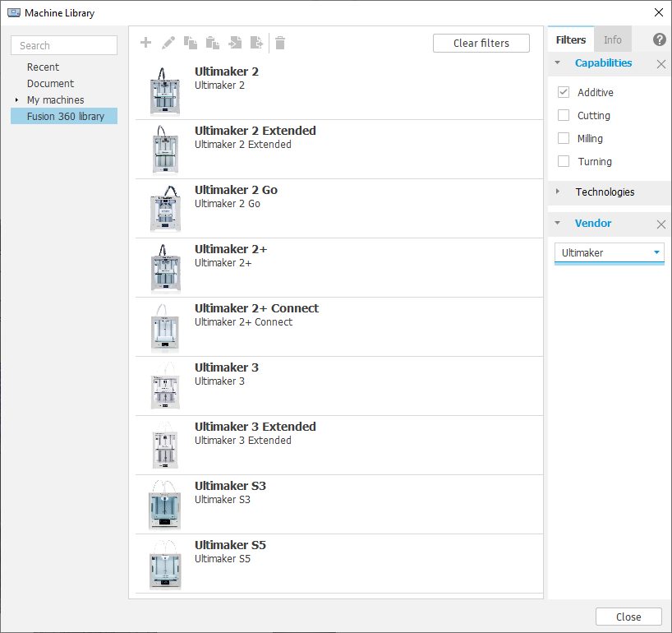Click the bold 'Ultimaker 2+' title

pyautogui.click(x=231, y=249)
